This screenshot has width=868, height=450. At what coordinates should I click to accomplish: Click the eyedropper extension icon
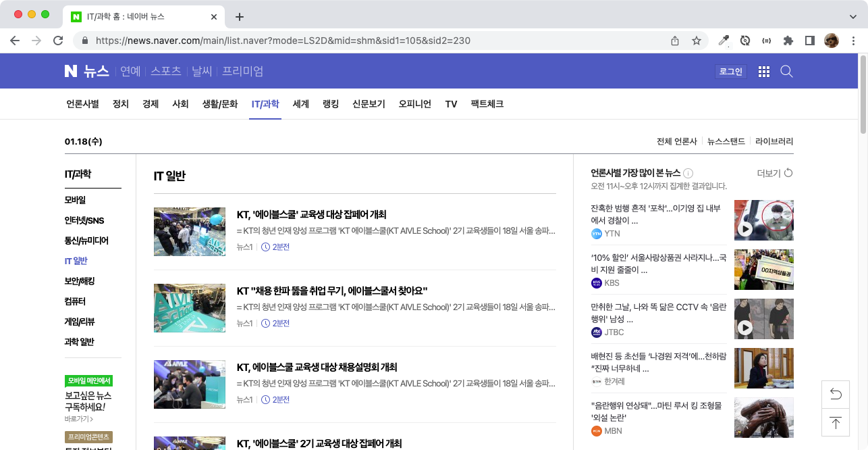pos(724,41)
